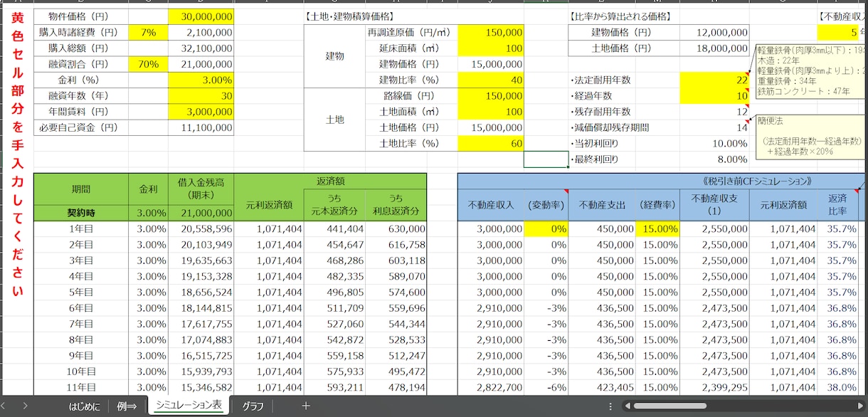Image resolution: width=868 pixels, height=417 pixels.
Task: Click 6年目 real estate income 2,910,000
Action: click(x=491, y=308)
